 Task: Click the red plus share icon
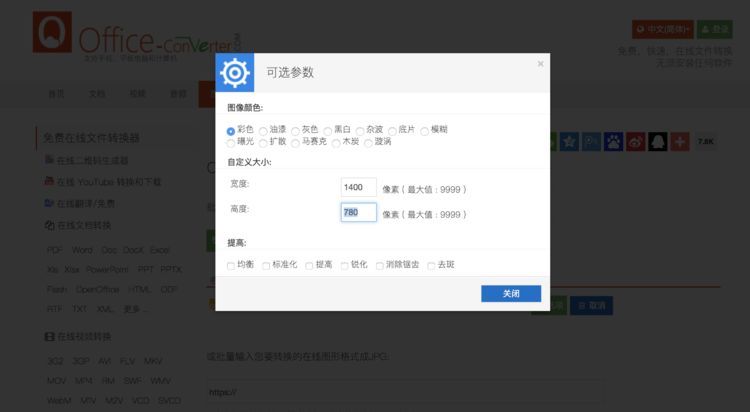(x=680, y=142)
